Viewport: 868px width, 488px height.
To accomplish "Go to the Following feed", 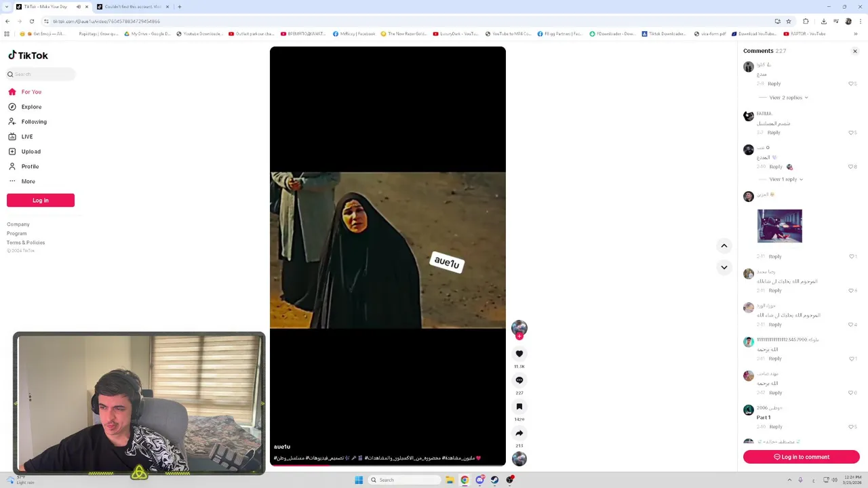I will 28,121.
